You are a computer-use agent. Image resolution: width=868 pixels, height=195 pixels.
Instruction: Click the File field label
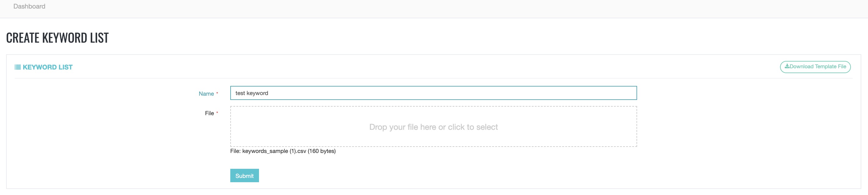[209, 113]
